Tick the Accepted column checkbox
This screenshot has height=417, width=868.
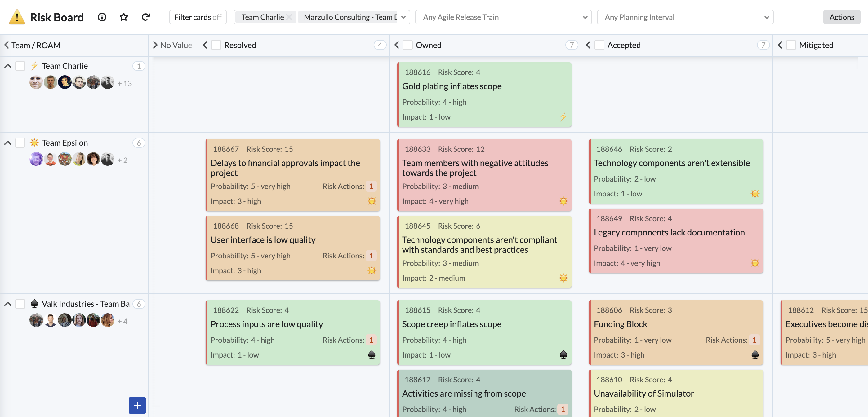[599, 45]
